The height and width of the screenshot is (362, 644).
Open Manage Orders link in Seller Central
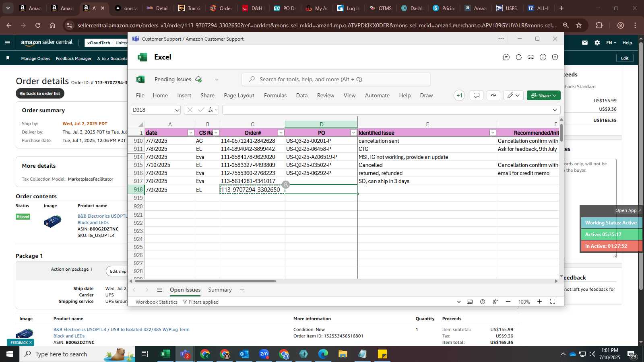(36, 59)
